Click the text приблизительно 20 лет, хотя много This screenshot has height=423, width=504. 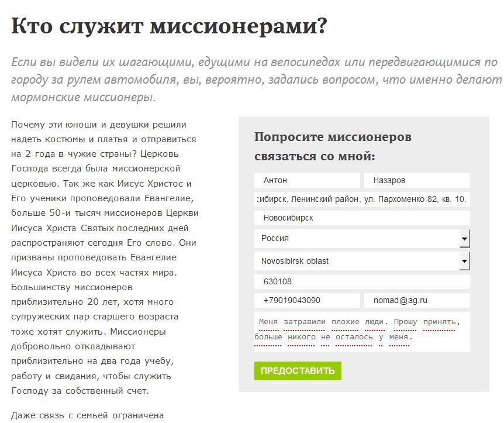(92, 302)
